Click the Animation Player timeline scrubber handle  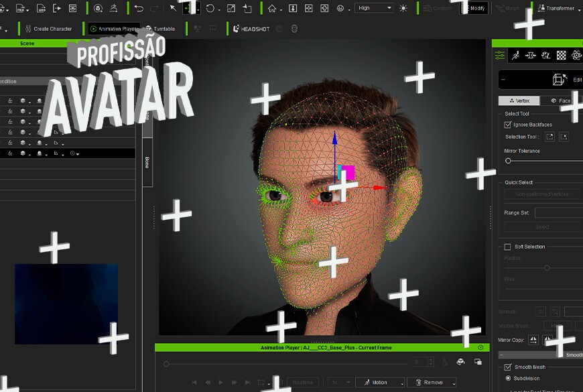pyautogui.click(x=166, y=364)
